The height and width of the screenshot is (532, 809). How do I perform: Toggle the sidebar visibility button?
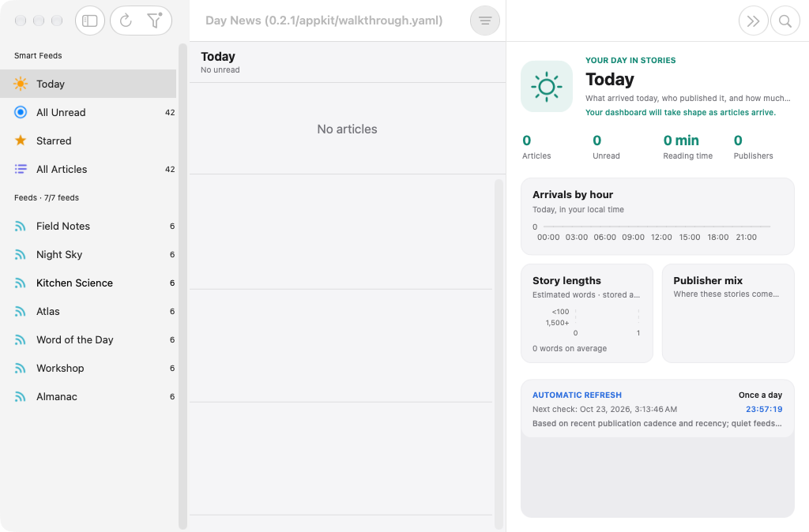[90, 21]
